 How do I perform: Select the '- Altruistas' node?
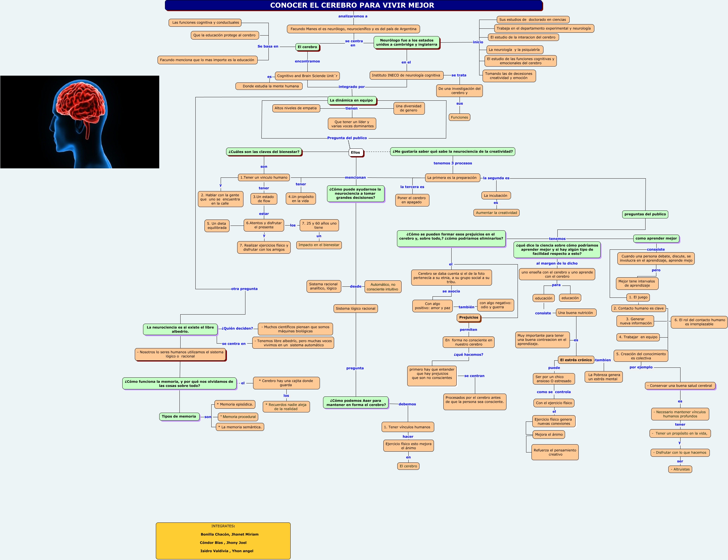[680, 469]
